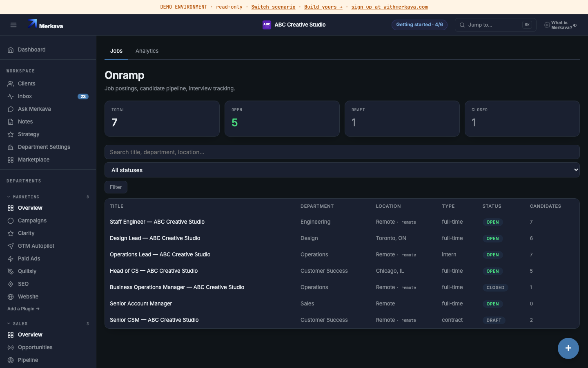Open the sign up at withmerkava.com link
Image resolution: width=588 pixels, height=368 pixels.
[x=390, y=7]
